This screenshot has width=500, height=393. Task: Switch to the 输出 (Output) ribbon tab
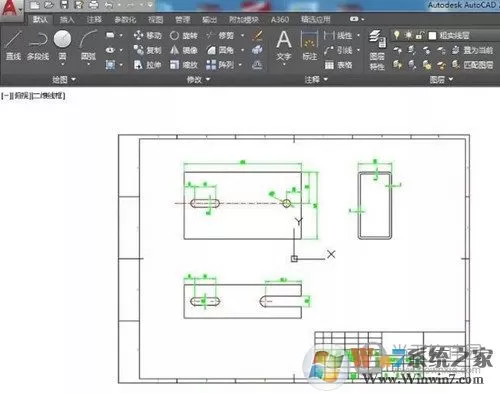(209, 20)
